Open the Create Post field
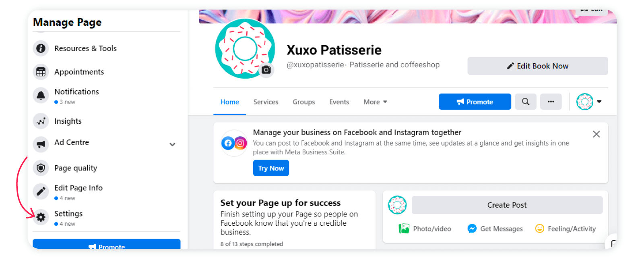 tap(507, 205)
